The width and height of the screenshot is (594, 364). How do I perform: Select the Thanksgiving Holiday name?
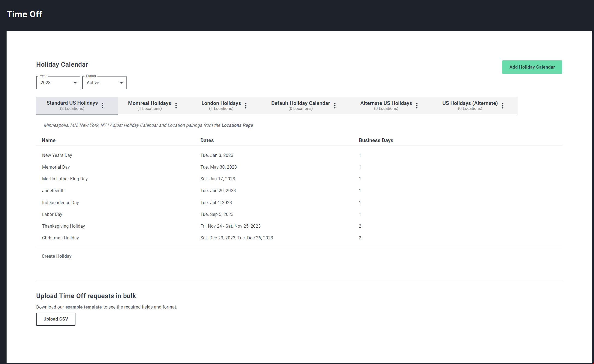pos(63,226)
